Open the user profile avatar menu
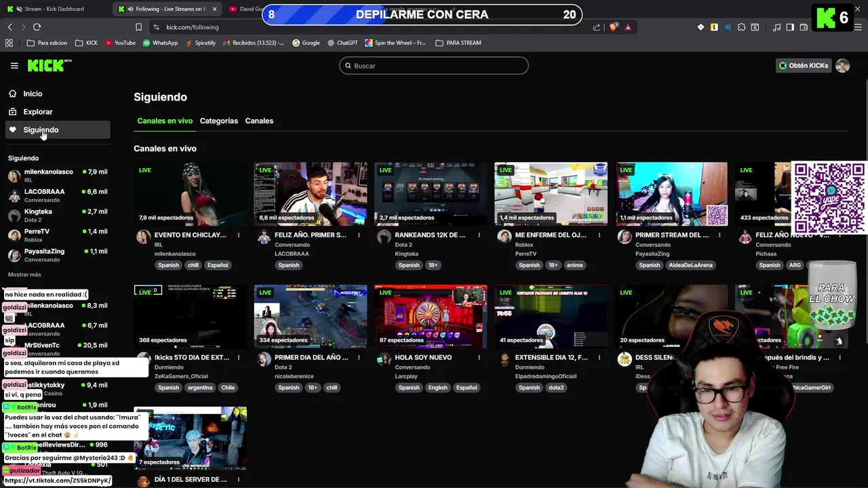 (842, 66)
